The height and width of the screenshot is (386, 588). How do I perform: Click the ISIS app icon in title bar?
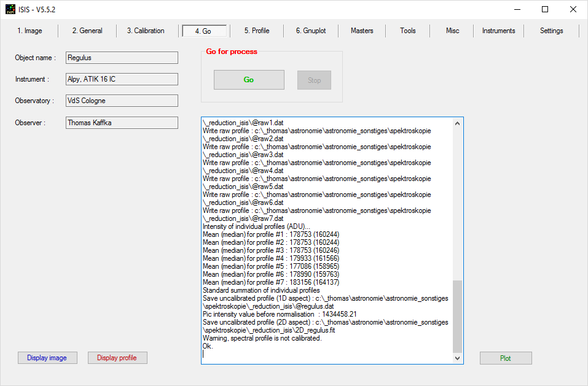(11, 9)
